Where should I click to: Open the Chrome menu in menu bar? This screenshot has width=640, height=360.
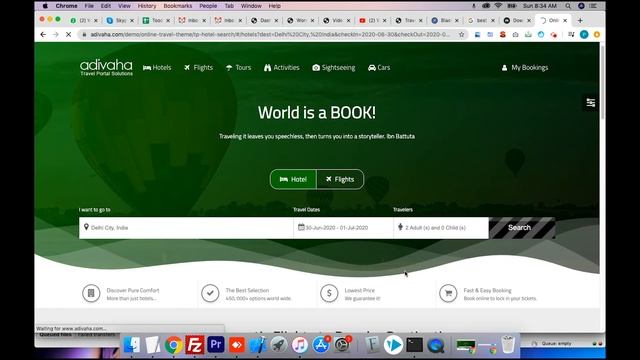(67, 6)
